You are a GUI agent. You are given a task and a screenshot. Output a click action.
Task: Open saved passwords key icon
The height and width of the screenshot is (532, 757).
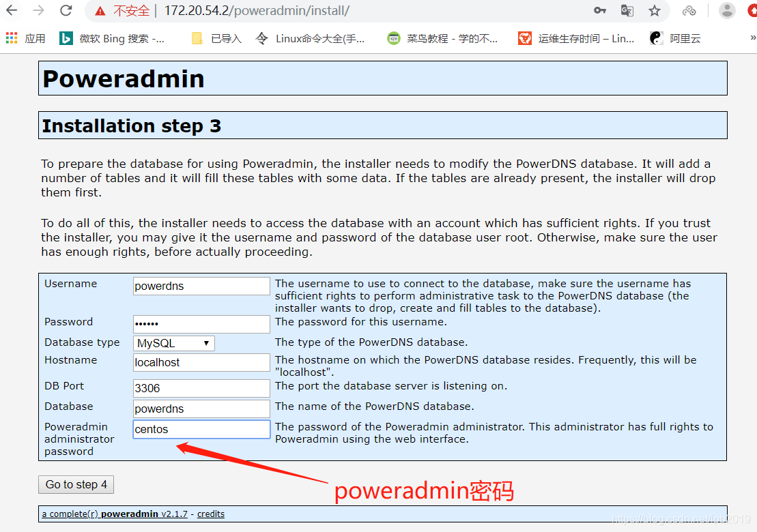point(599,11)
